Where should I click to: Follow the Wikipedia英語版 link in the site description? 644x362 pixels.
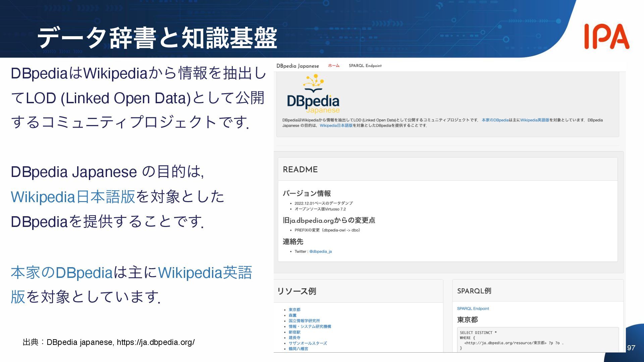tap(535, 120)
